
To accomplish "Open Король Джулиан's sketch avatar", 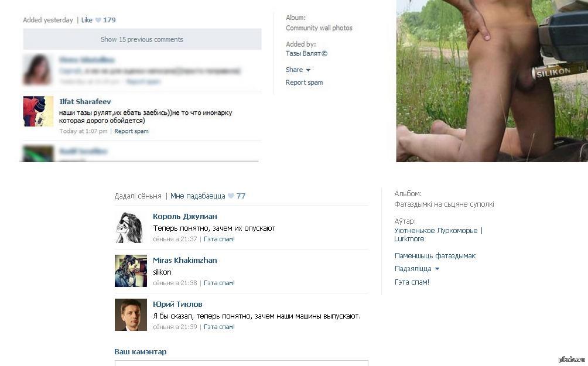I will coord(131,227).
